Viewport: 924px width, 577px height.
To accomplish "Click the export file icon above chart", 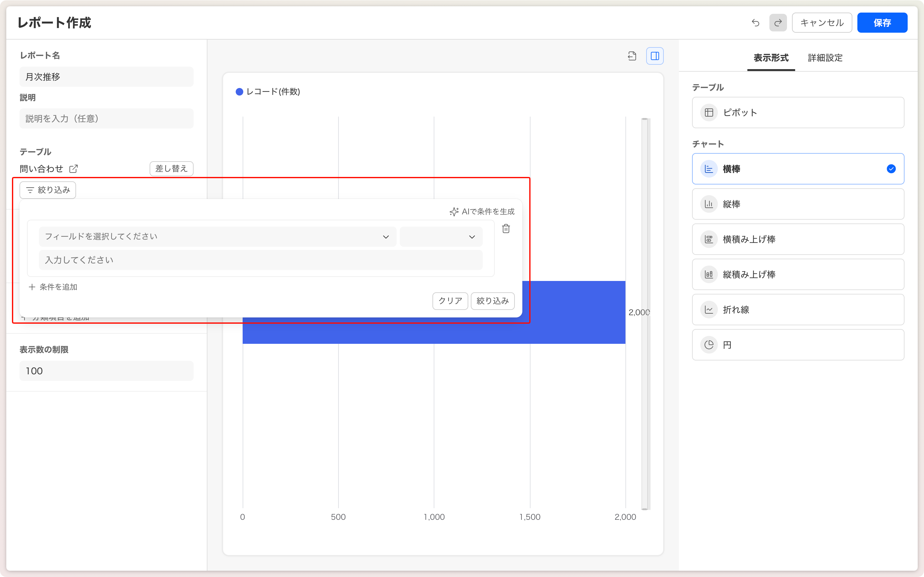I will tap(632, 56).
